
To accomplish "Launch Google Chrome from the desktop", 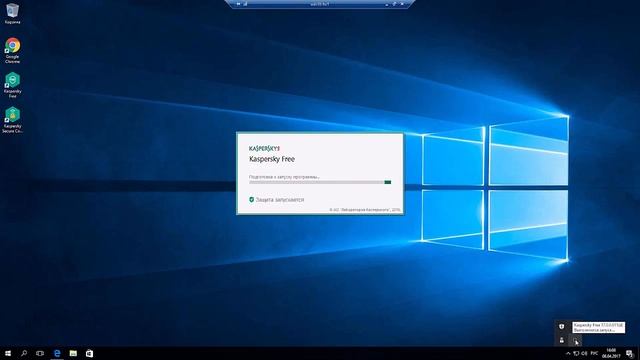I will point(13,50).
